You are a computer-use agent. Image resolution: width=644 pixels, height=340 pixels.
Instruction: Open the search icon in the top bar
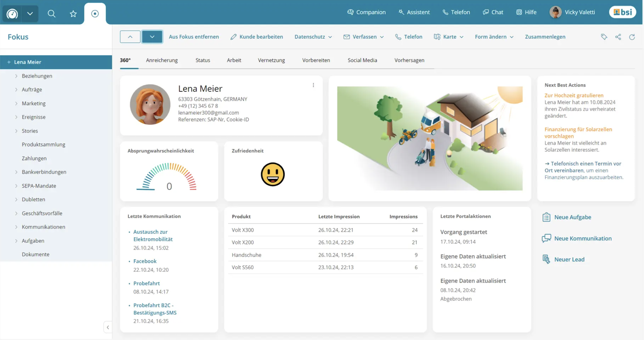pos(51,14)
